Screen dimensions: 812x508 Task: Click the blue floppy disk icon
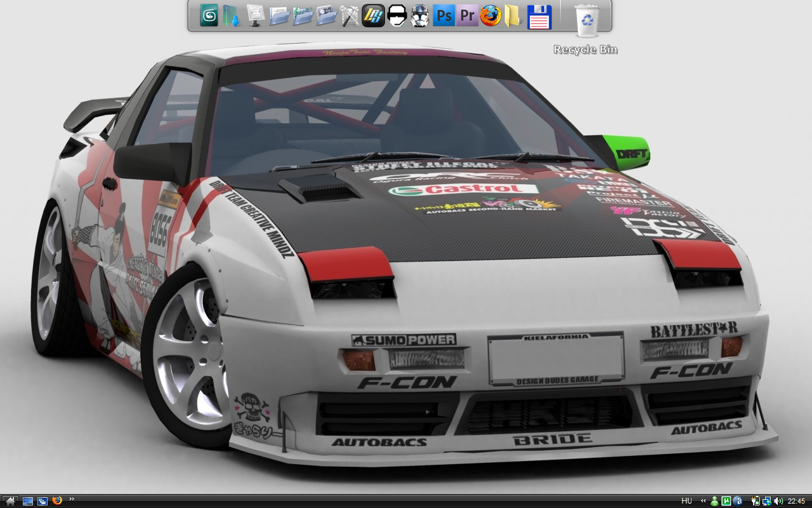[539, 17]
